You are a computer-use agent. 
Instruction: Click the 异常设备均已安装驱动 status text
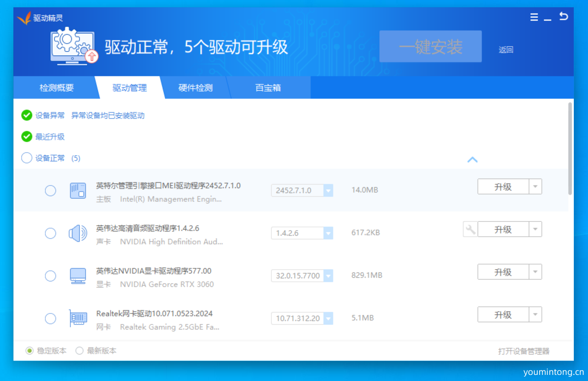coord(108,115)
